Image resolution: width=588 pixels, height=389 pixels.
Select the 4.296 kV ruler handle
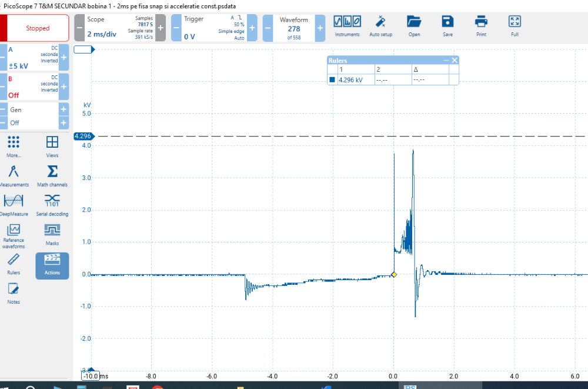83,136
